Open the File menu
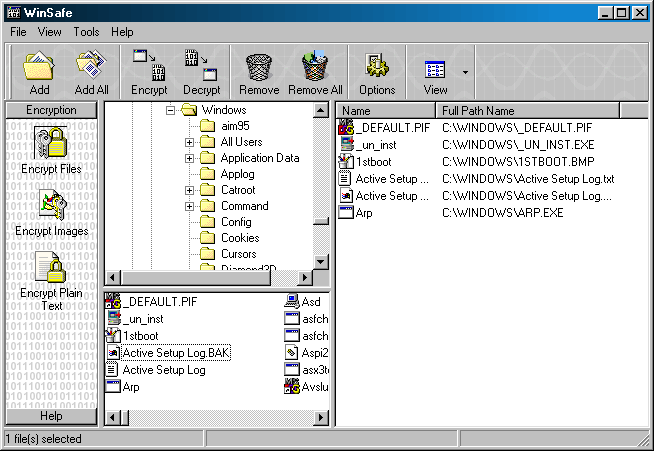Screen dimensions: 654x451 18,32
